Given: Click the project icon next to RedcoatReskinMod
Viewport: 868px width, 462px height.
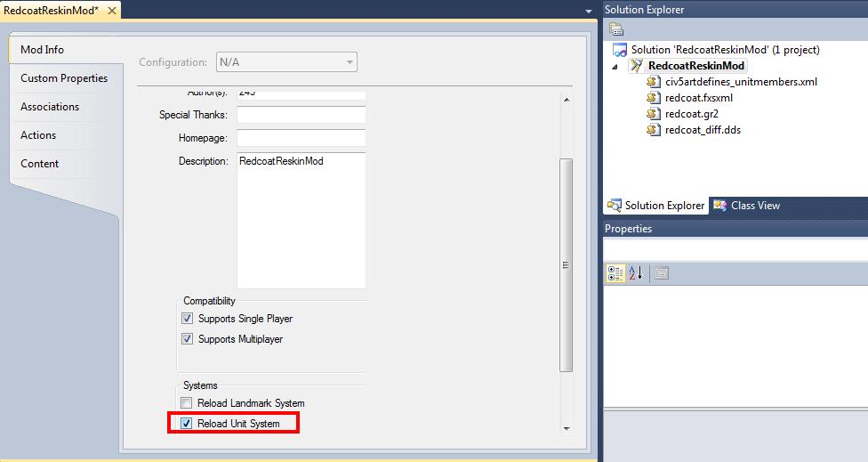Looking at the screenshot, I should pos(637,66).
